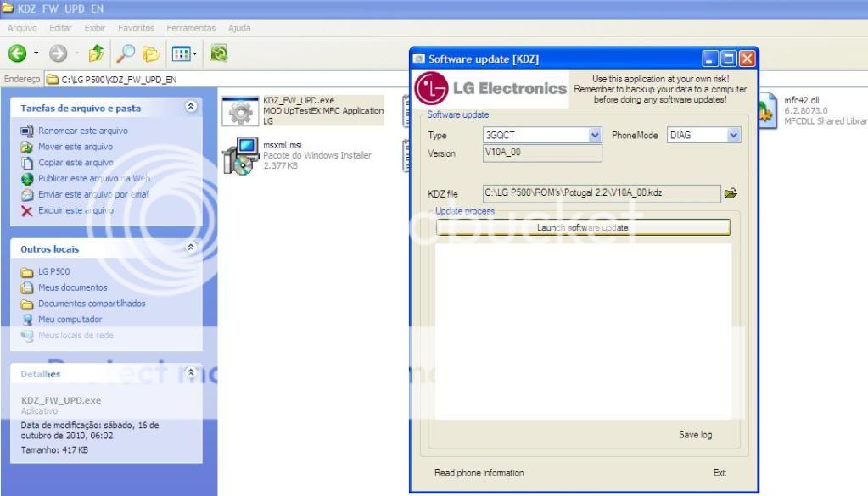Click Launch software update button
868x496 pixels.
pos(583,228)
